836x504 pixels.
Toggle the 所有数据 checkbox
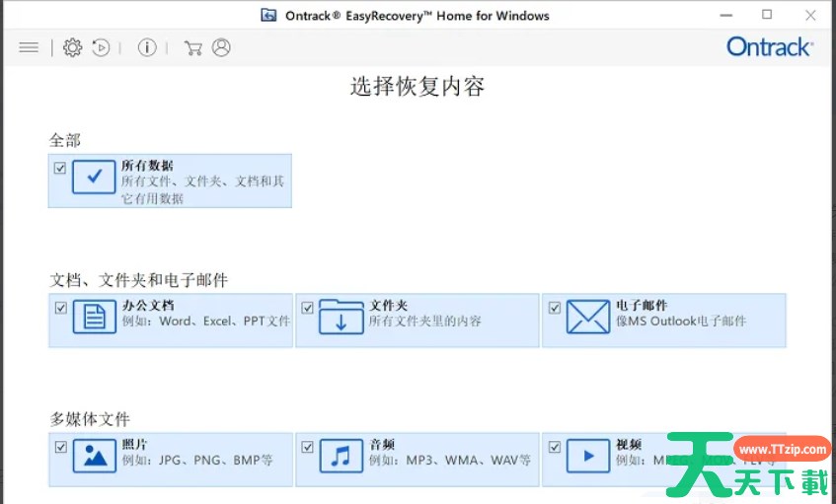[x=59, y=169]
